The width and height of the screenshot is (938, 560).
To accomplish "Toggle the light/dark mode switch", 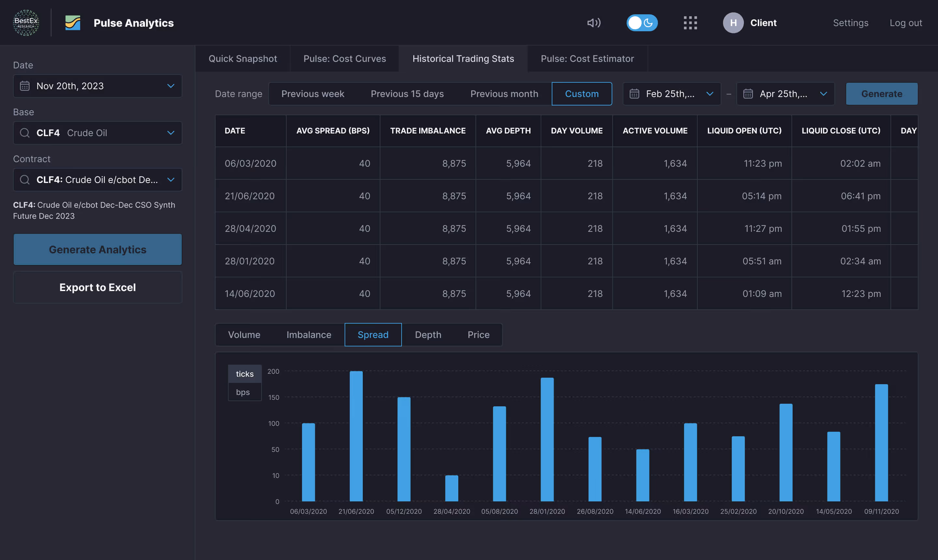I will pyautogui.click(x=642, y=23).
